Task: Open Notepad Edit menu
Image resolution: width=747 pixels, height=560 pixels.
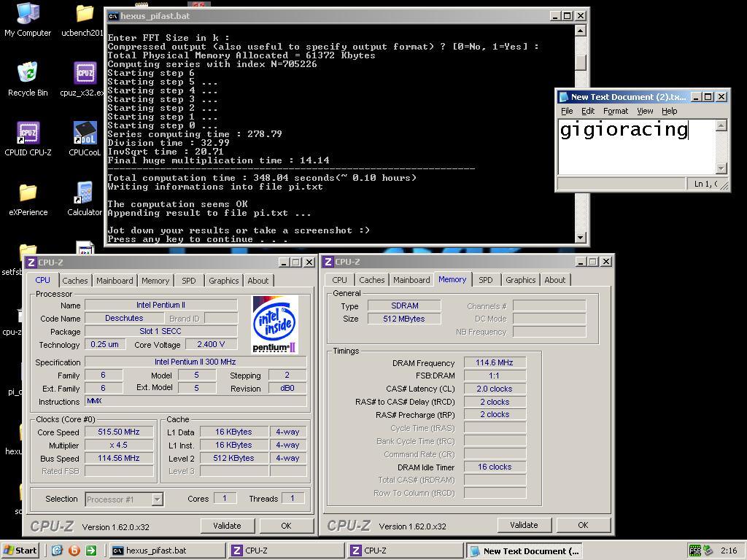Action: coord(588,111)
